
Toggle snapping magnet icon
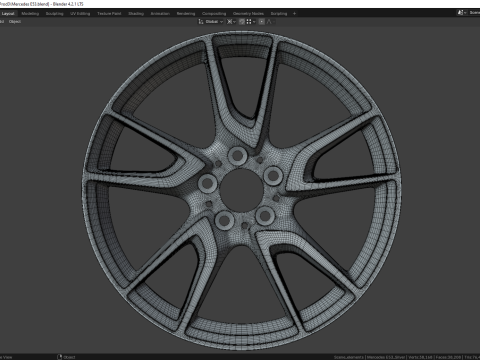click(x=242, y=22)
